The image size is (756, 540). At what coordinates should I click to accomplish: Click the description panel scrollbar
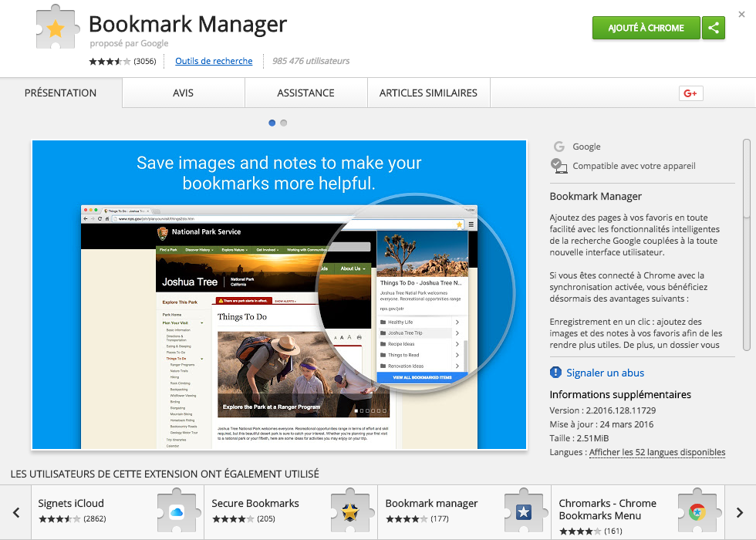pyautogui.click(x=747, y=245)
